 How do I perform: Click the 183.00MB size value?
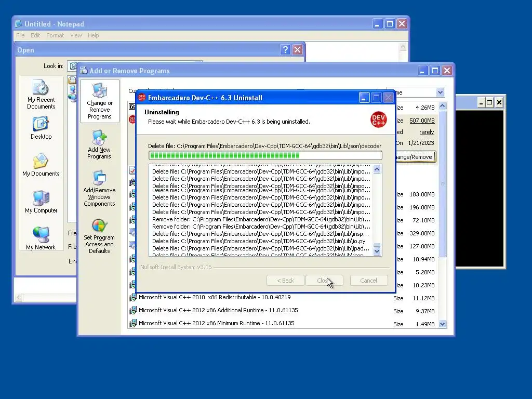(422, 194)
